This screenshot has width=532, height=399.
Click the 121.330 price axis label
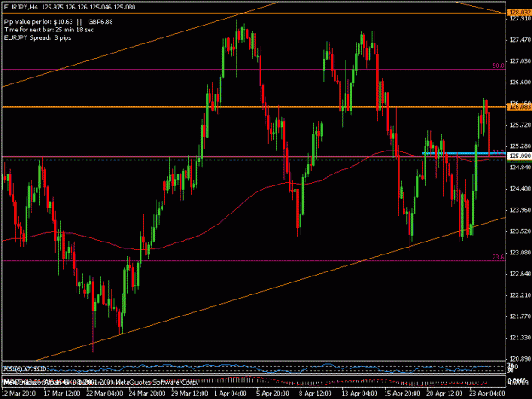point(520,338)
